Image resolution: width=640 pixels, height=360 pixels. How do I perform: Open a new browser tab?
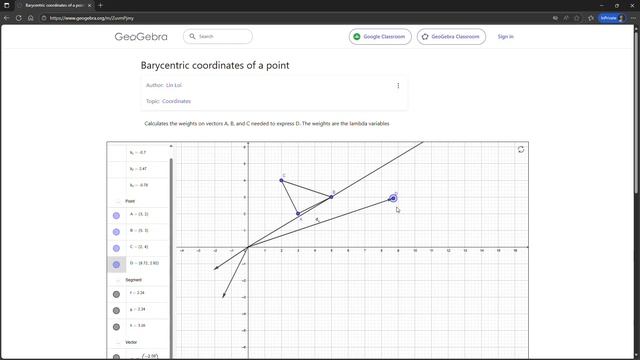[100, 5]
